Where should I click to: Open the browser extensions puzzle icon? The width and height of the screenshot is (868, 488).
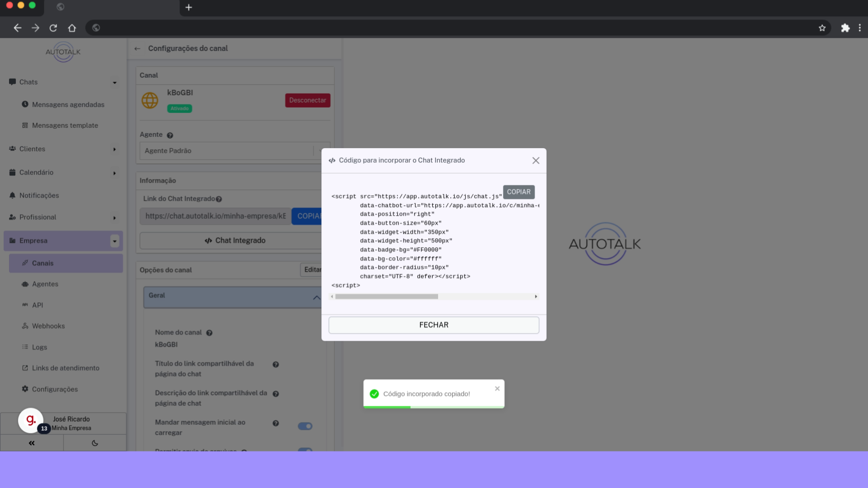(845, 28)
